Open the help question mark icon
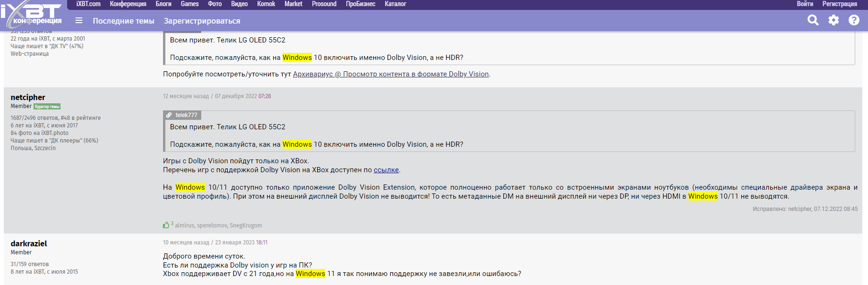The image size is (868, 285). (854, 20)
